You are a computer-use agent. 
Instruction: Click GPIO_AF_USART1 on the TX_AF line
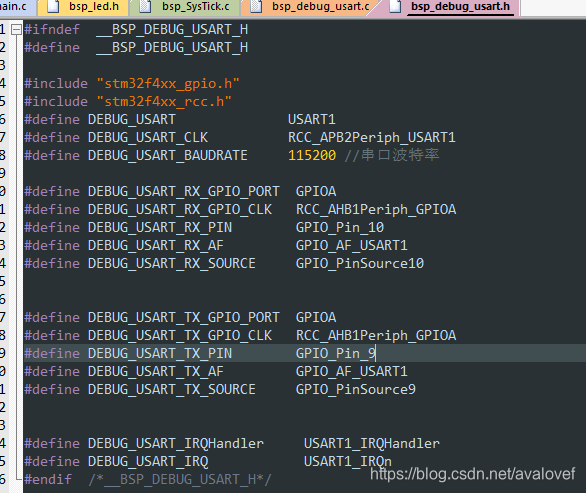(351, 372)
